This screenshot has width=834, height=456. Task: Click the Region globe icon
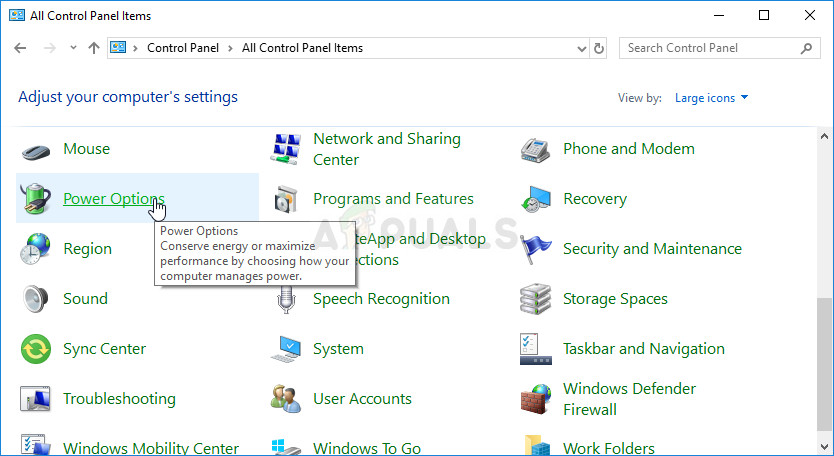tap(36, 249)
